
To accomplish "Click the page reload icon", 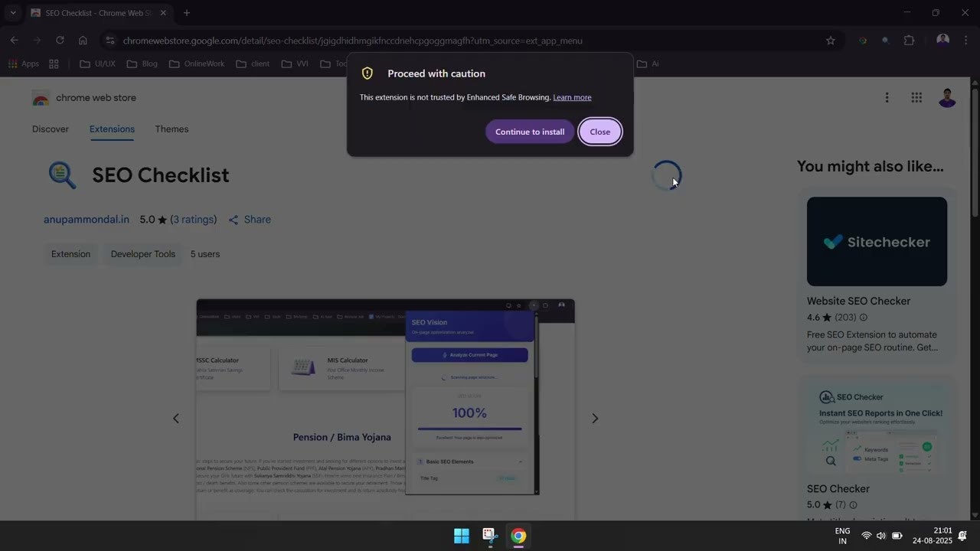I will pos(60,41).
